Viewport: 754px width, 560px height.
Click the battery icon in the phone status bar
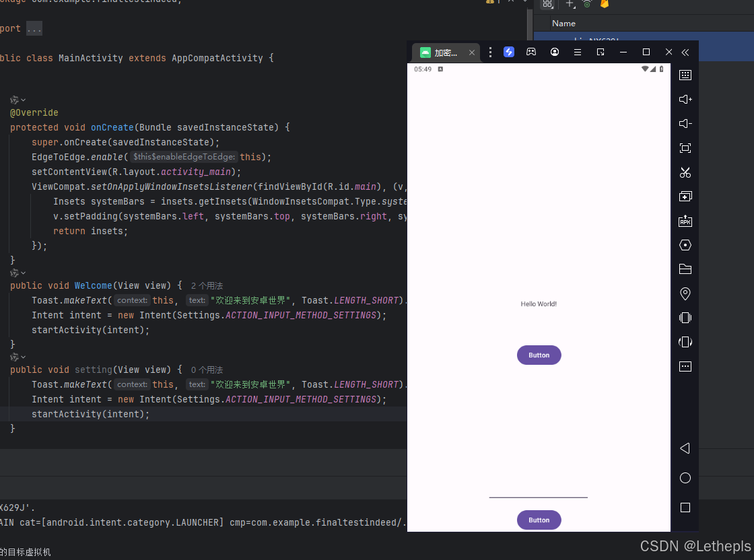662,69
